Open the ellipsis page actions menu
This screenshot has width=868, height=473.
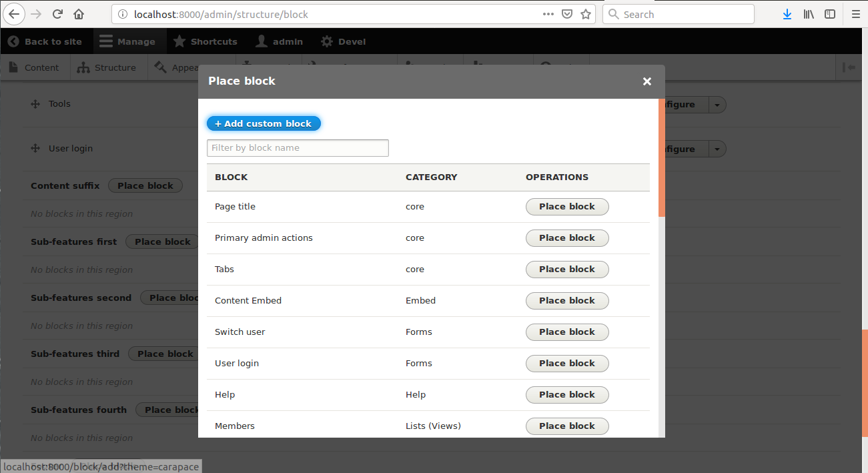pyautogui.click(x=548, y=13)
